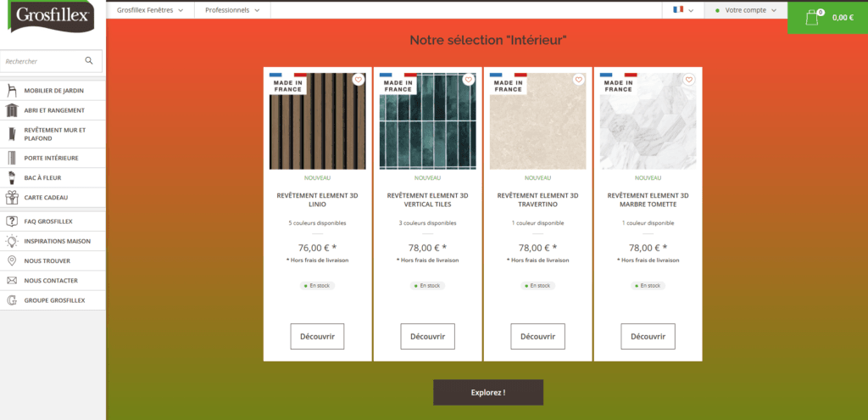Open the French flag language selector
The height and width of the screenshot is (420, 868).
pos(682,10)
